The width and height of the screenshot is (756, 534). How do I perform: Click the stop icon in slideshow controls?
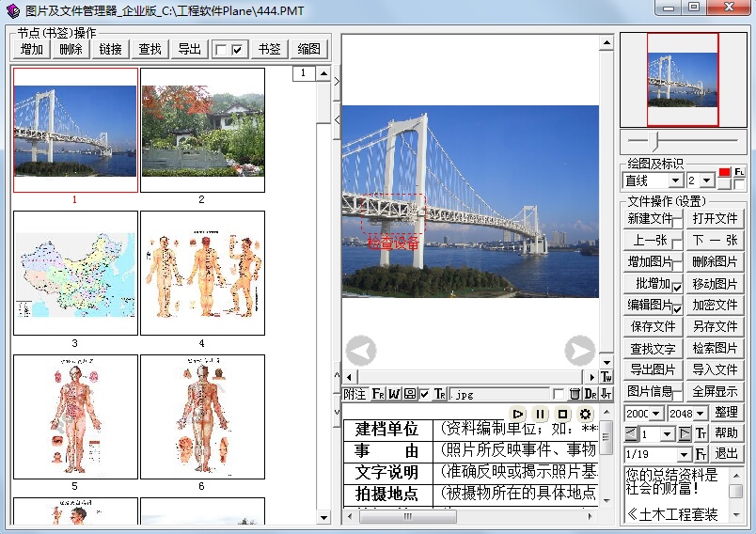(562, 414)
